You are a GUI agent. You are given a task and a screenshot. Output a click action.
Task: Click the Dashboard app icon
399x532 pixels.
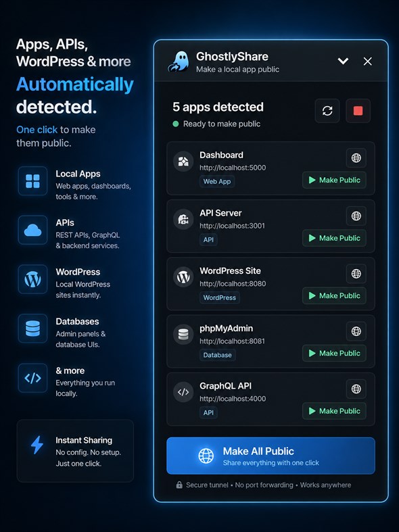point(183,161)
